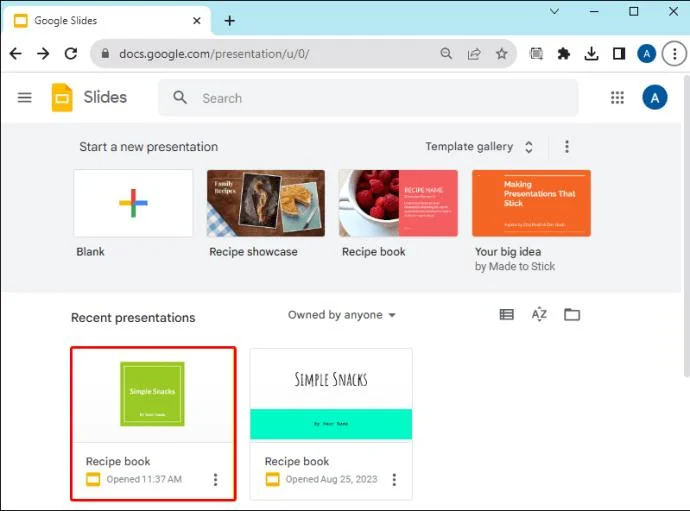This screenshot has height=511, width=690.
Task: Click the Recipe showcase label
Action: (x=253, y=252)
